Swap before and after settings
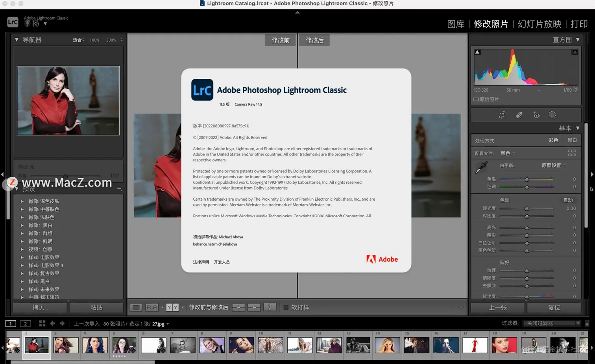The height and width of the screenshot is (364, 595). pyautogui.click(x=270, y=307)
